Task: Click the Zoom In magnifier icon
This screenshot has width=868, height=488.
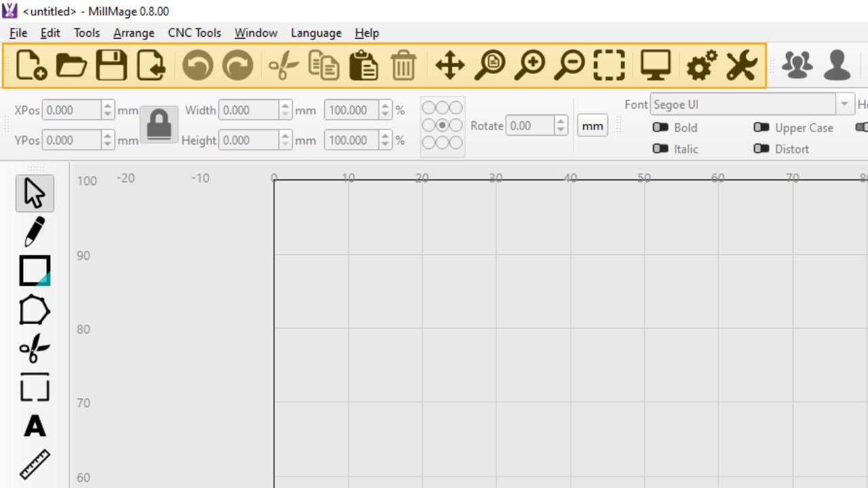Action: click(530, 66)
